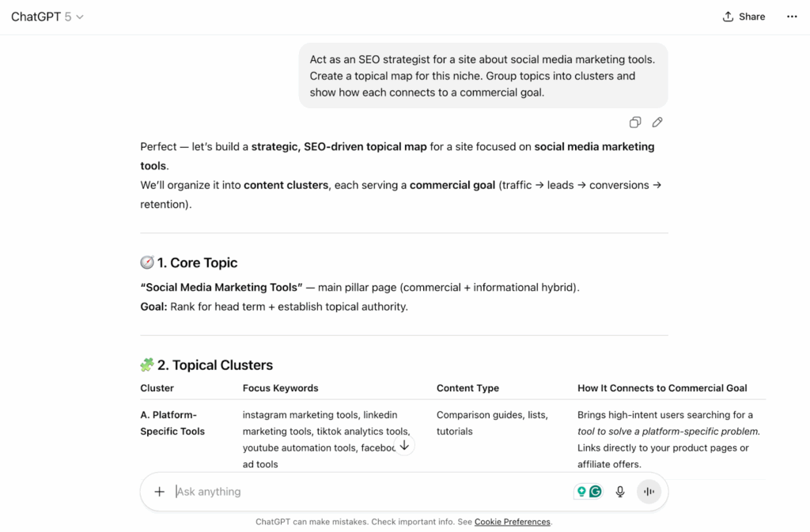Click the Cluster column header

click(x=157, y=388)
